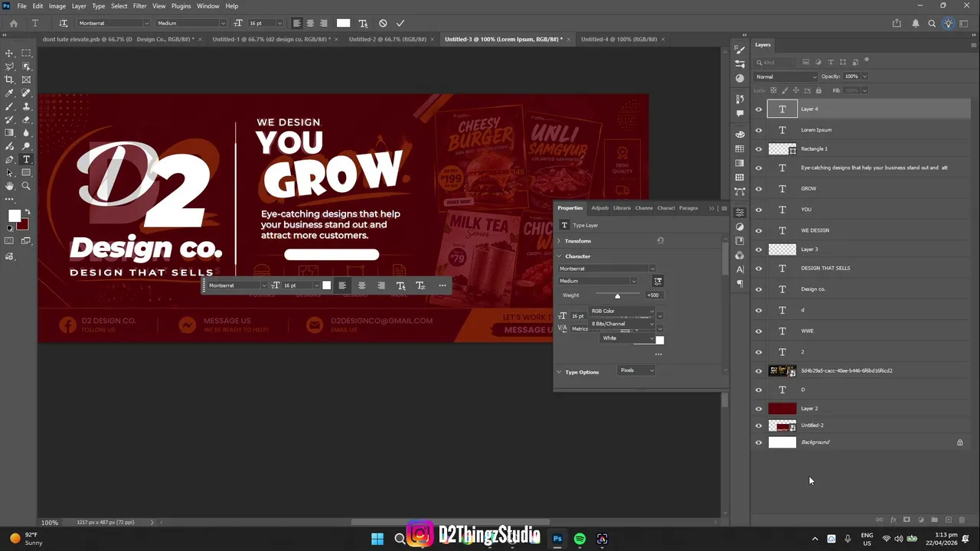The image size is (980, 551).
Task: Click More options dots in Properties panel
Action: tap(658, 354)
